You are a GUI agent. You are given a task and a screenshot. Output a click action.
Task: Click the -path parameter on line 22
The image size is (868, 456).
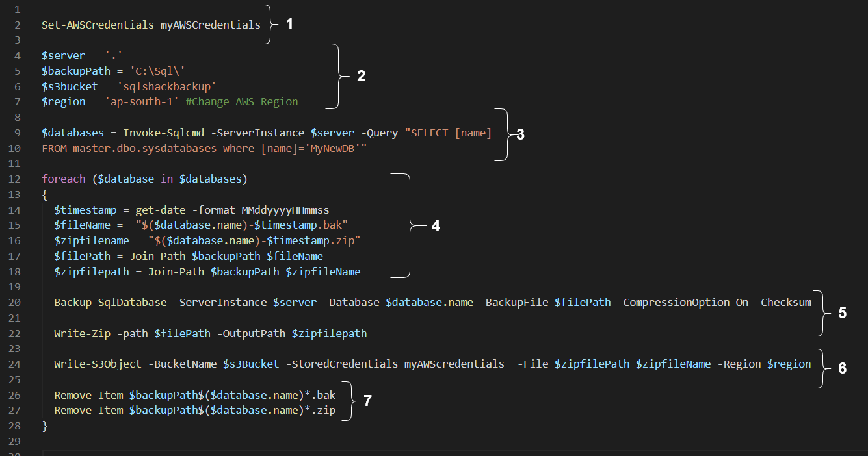click(132, 333)
